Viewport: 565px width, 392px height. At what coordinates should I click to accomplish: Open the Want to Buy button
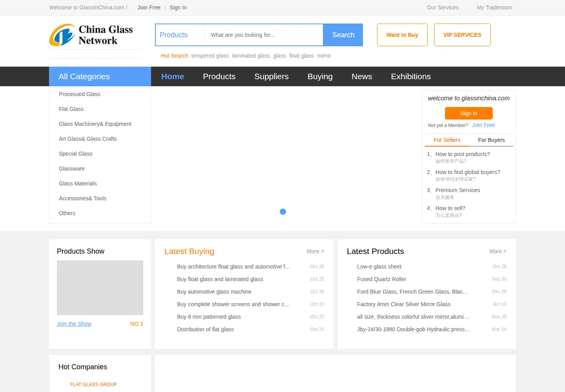(x=402, y=35)
